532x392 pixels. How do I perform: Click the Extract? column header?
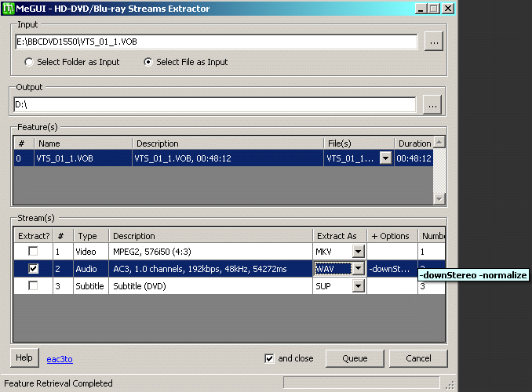coord(33,236)
